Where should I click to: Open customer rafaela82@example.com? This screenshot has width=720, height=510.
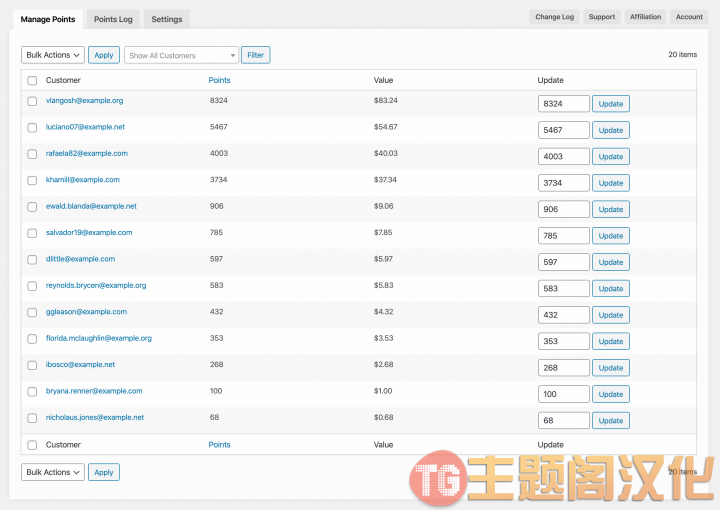87,153
